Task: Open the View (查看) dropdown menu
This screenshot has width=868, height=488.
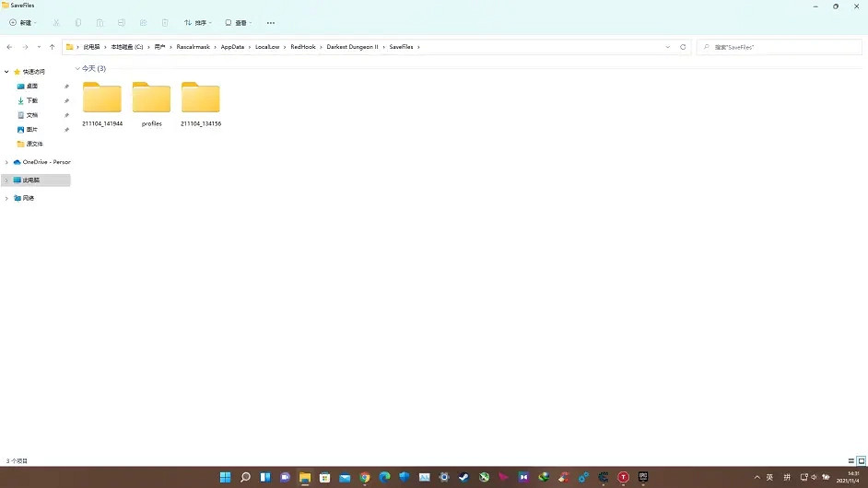Action: click(240, 22)
